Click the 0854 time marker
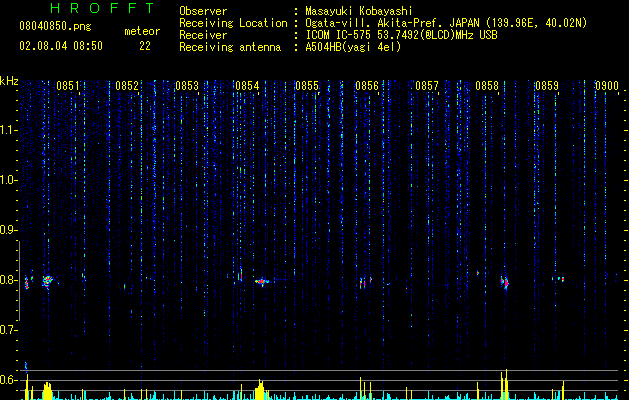 click(x=247, y=86)
